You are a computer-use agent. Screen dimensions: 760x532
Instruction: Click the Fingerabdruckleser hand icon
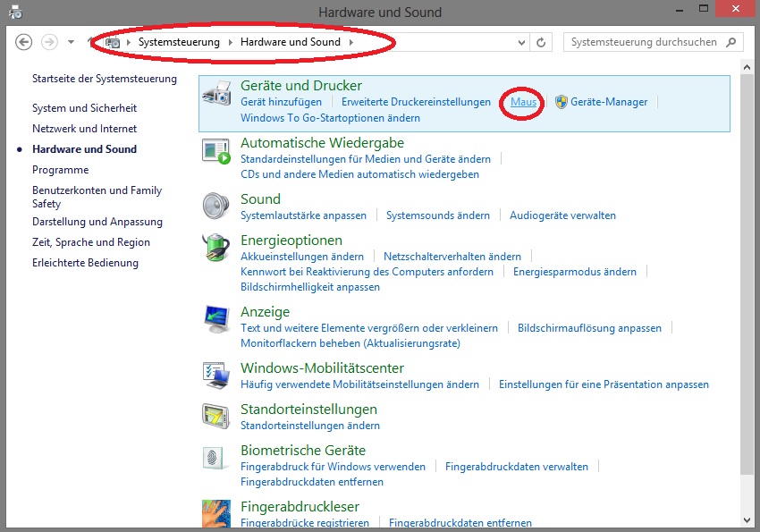point(216,513)
